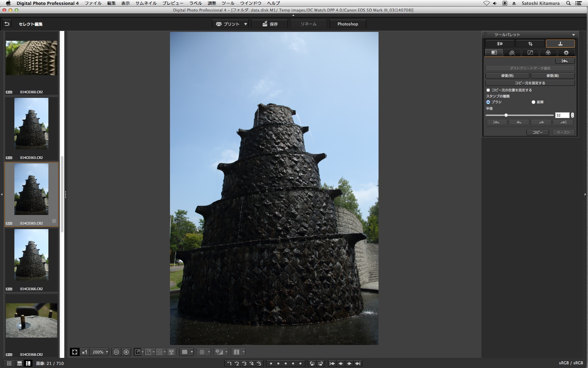Select the 鉛筆 stamp type radio button
The width and height of the screenshot is (588, 368).
pyautogui.click(x=533, y=102)
